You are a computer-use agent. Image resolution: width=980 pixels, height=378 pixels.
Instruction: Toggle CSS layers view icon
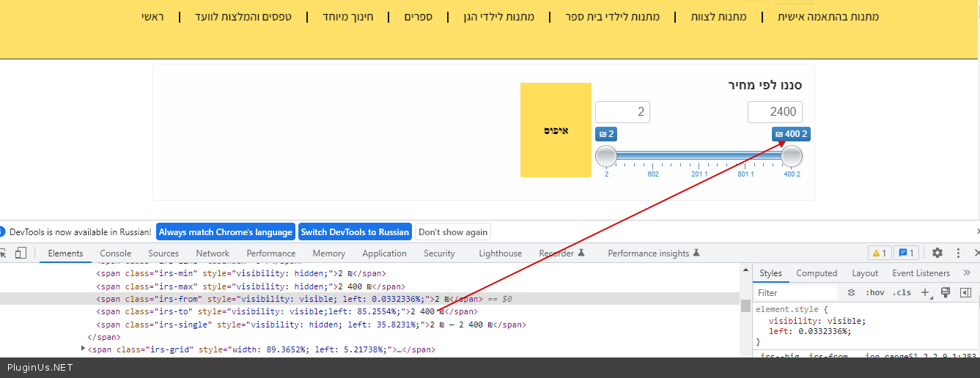click(x=851, y=292)
